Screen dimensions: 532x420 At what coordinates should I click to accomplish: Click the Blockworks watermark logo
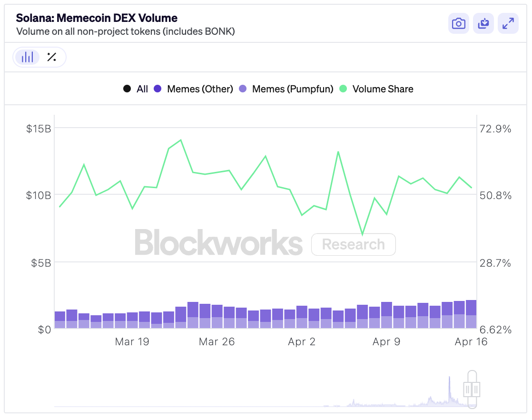point(218,242)
